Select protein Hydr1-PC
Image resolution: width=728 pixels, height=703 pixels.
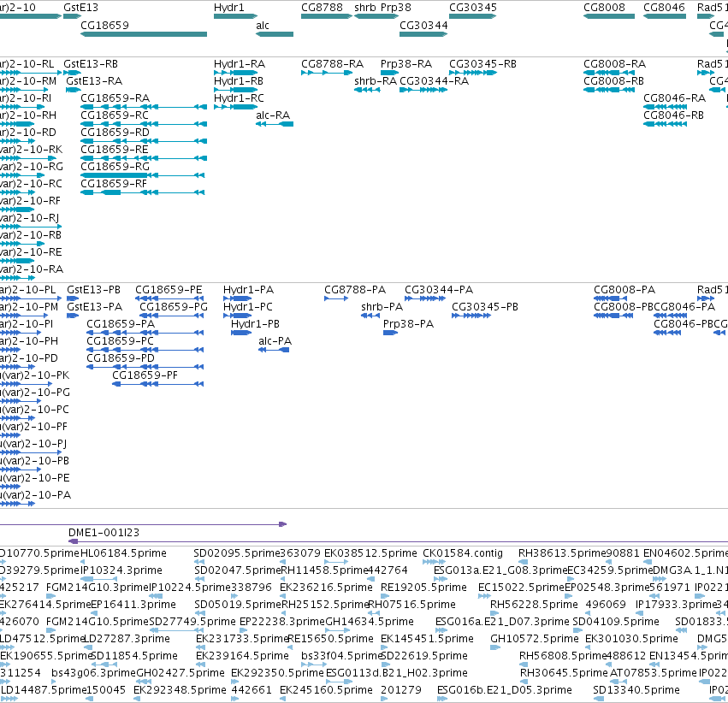point(248,307)
